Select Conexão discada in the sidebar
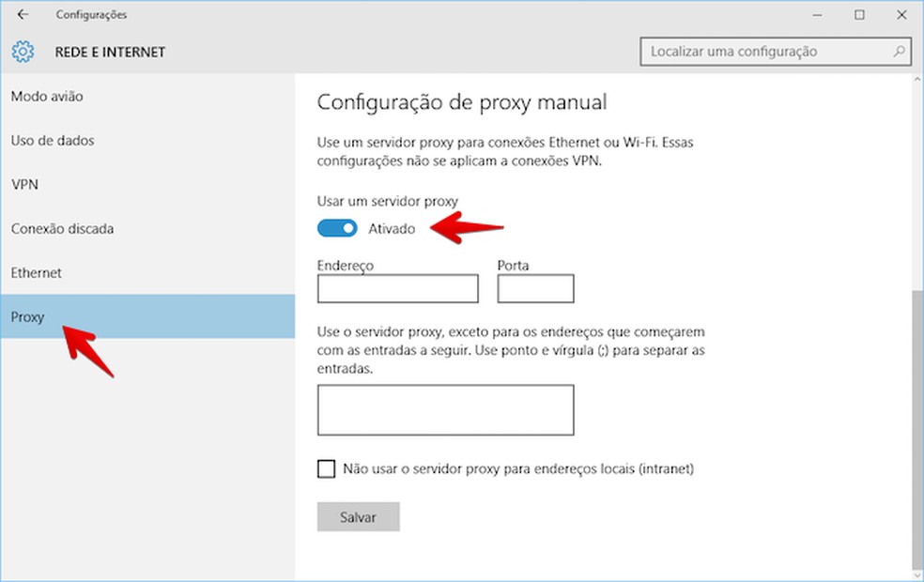 pyautogui.click(x=48, y=228)
